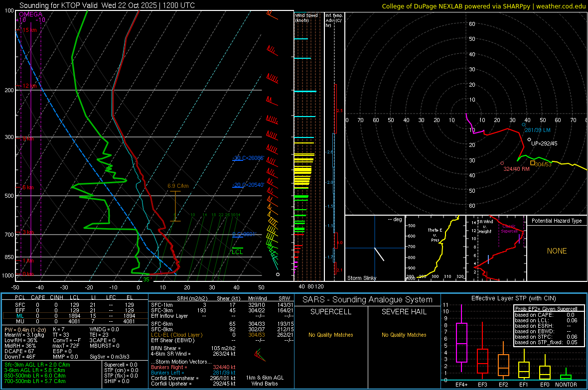
Task: Click the 'SFC-3km' shear row label
Action: [162, 310]
